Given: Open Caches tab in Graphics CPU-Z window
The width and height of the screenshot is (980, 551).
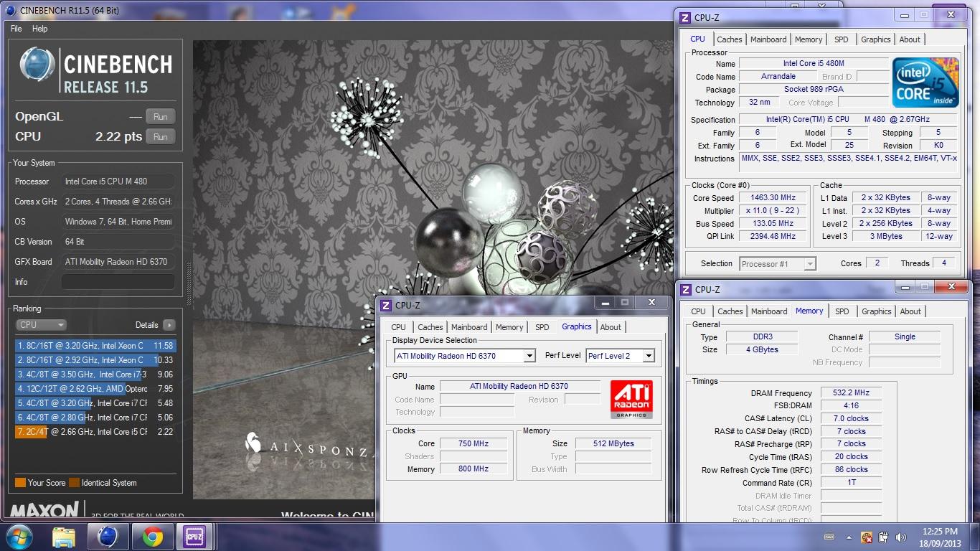Looking at the screenshot, I should (x=430, y=327).
